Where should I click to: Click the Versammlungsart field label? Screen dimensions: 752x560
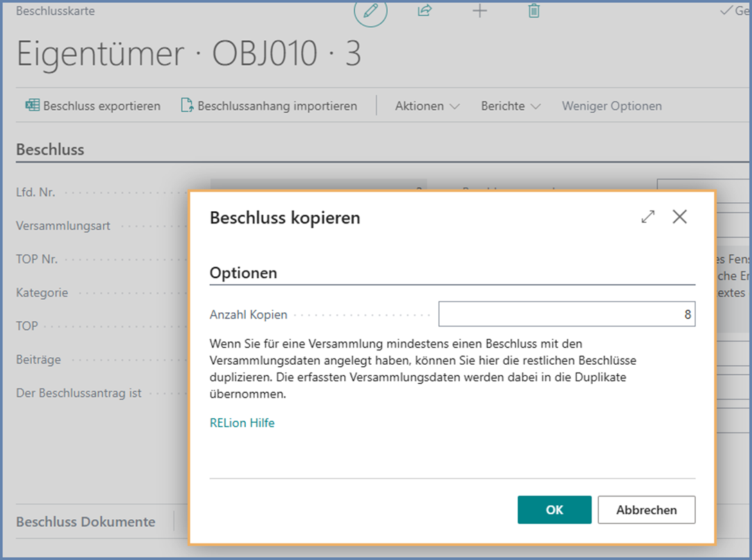63,226
